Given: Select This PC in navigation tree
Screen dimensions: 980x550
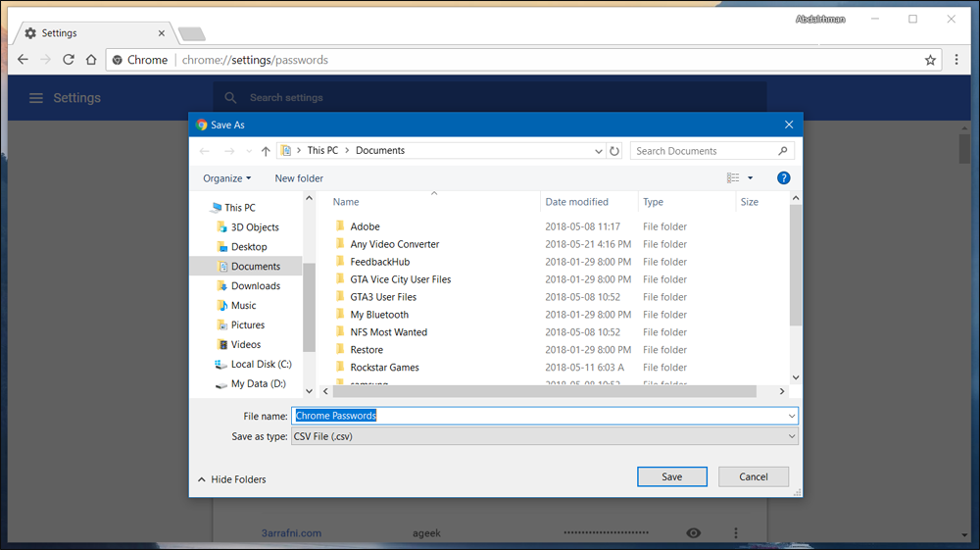Looking at the screenshot, I should point(233,208).
